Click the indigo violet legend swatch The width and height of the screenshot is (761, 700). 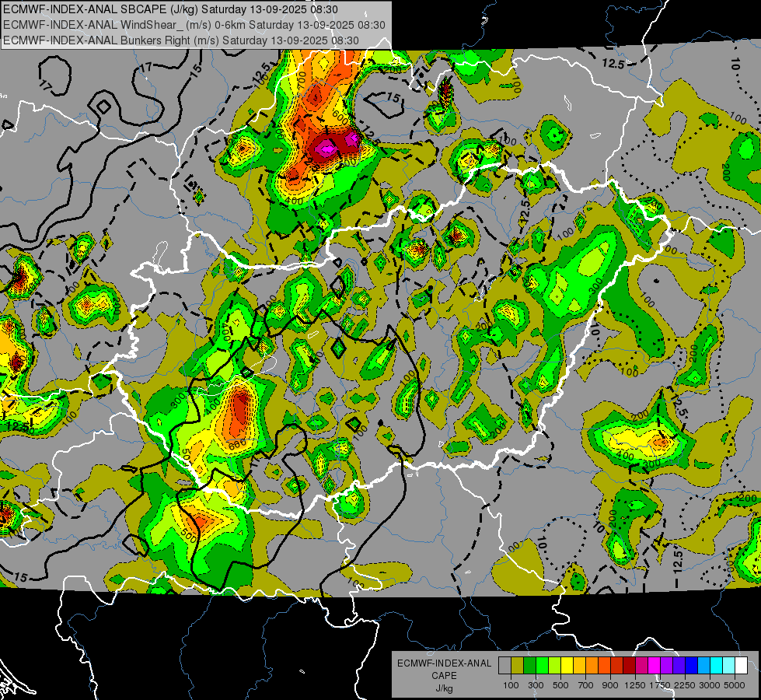(679, 666)
